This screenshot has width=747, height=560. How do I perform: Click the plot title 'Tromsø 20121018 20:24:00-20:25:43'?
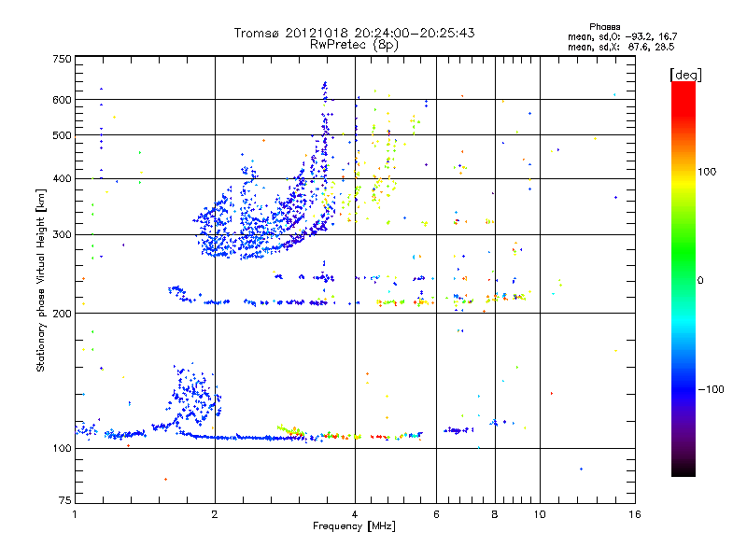click(x=354, y=33)
